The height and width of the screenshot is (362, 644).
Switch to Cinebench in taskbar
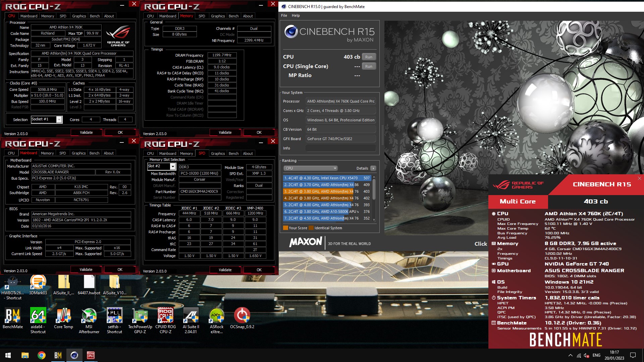(x=74, y=355)
